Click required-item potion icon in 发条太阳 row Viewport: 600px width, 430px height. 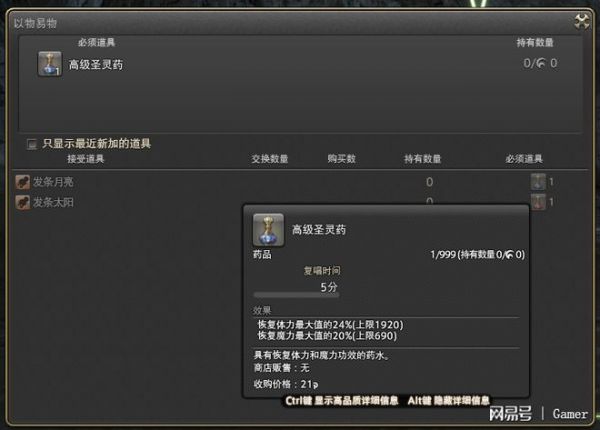(538, 202)
